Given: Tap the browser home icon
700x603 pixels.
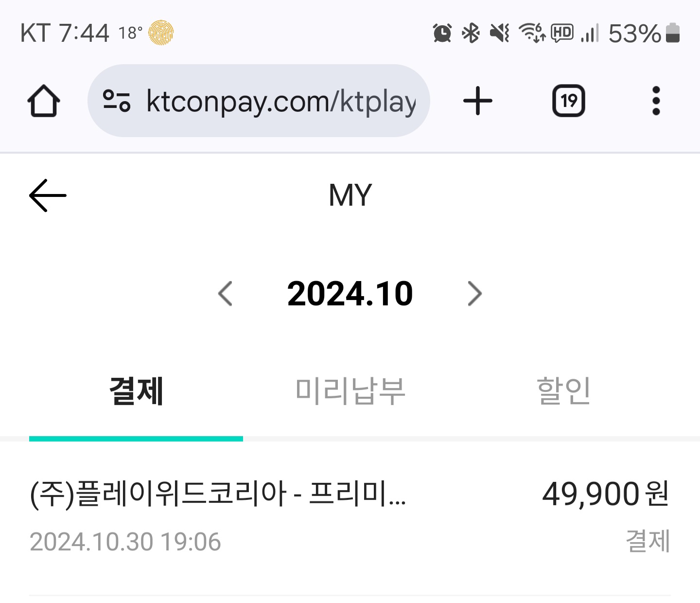Looking at the screenshot, I should pyautogui.click(x=44, y=101).
